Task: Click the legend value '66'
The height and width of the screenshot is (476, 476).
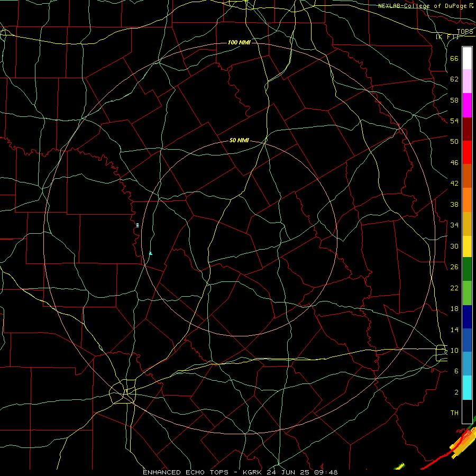Action: tap(454, 58)
